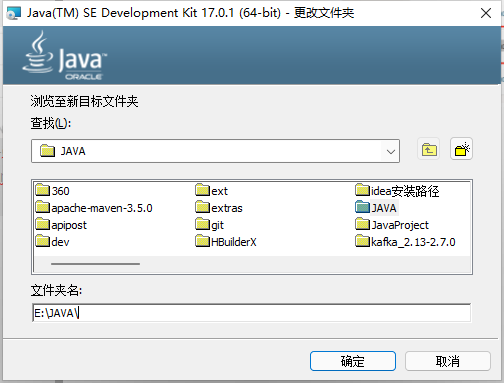Select the JavaProject folder

click(x=392, y=225)
